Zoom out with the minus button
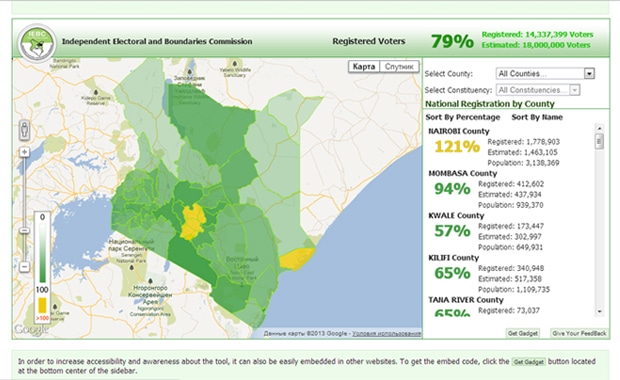 (25, 267)
